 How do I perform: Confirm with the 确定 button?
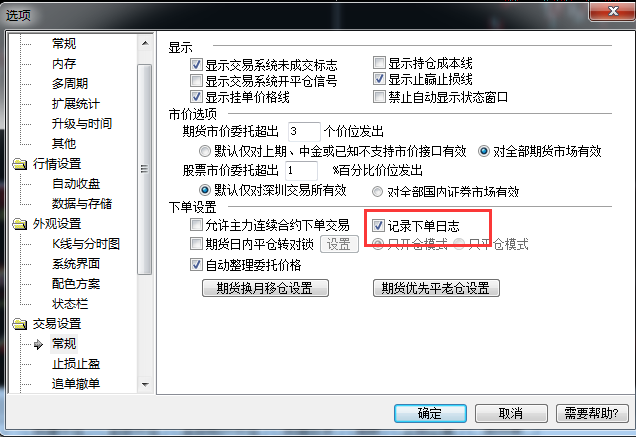pyautogui.click(x=430, y=413)
